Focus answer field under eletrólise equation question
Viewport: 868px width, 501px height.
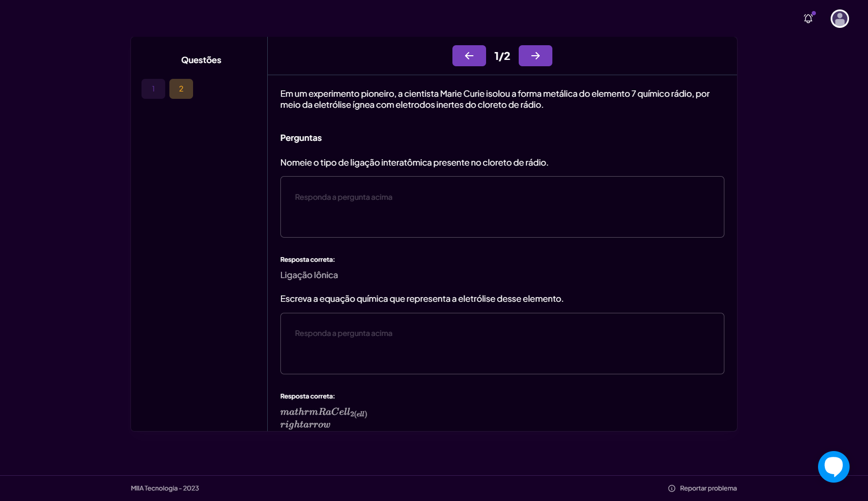(x=502, y=343)
